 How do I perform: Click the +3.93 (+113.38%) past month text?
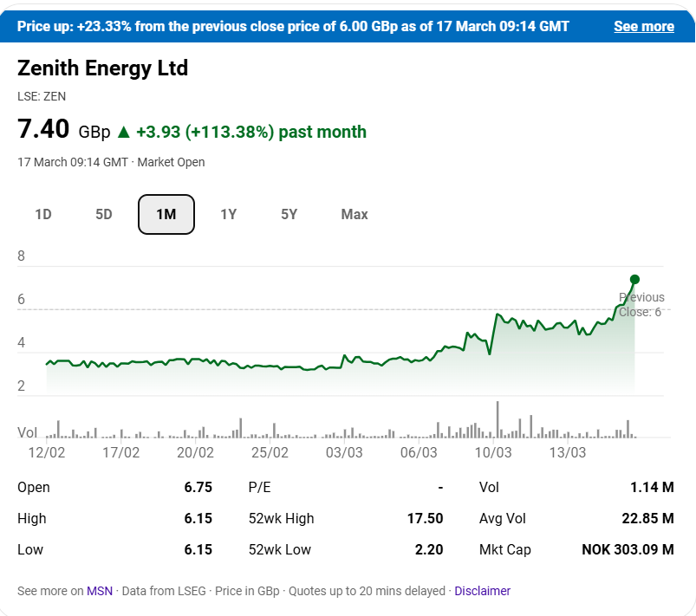coord(251,132)
